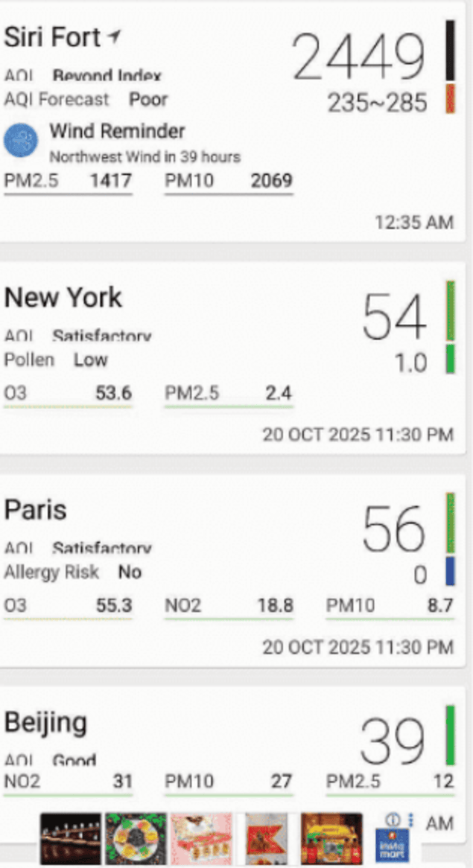Select the Beijing PM2.5 reading
The height and width of the screenshot is (868, 473).
[390, 782]
